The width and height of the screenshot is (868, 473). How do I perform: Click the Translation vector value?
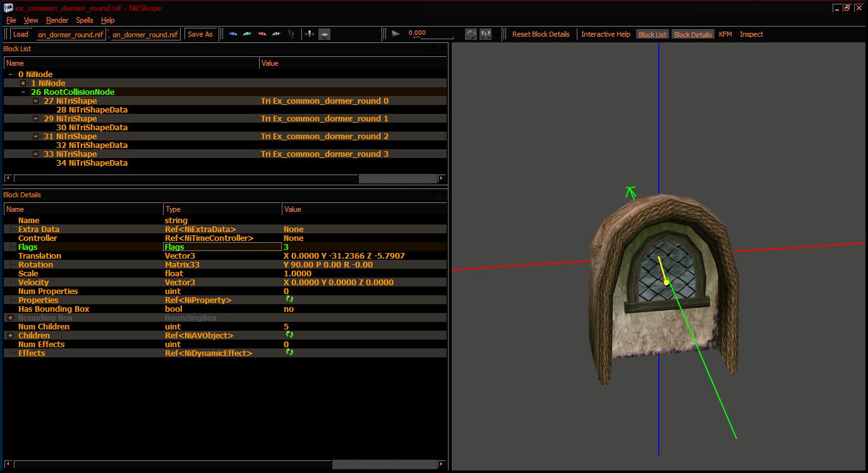[344, 256]
